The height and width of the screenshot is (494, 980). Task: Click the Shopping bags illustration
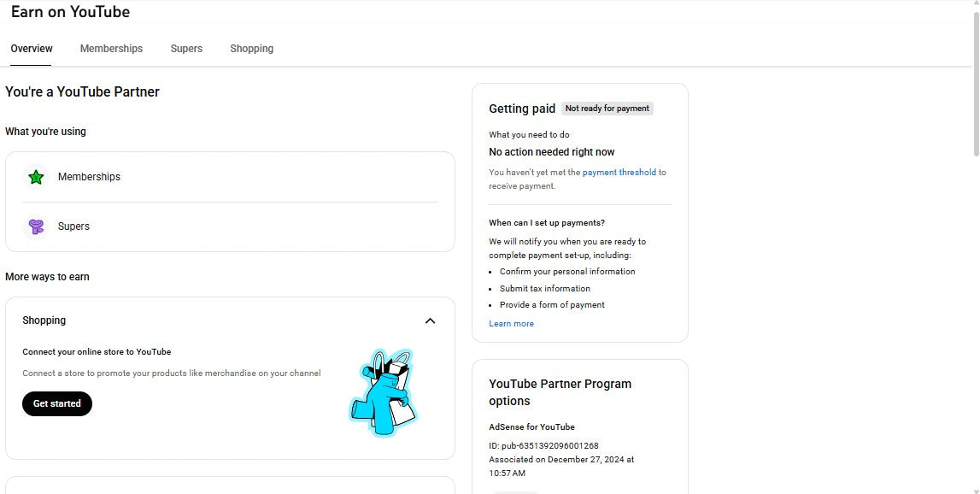point(384,393)
